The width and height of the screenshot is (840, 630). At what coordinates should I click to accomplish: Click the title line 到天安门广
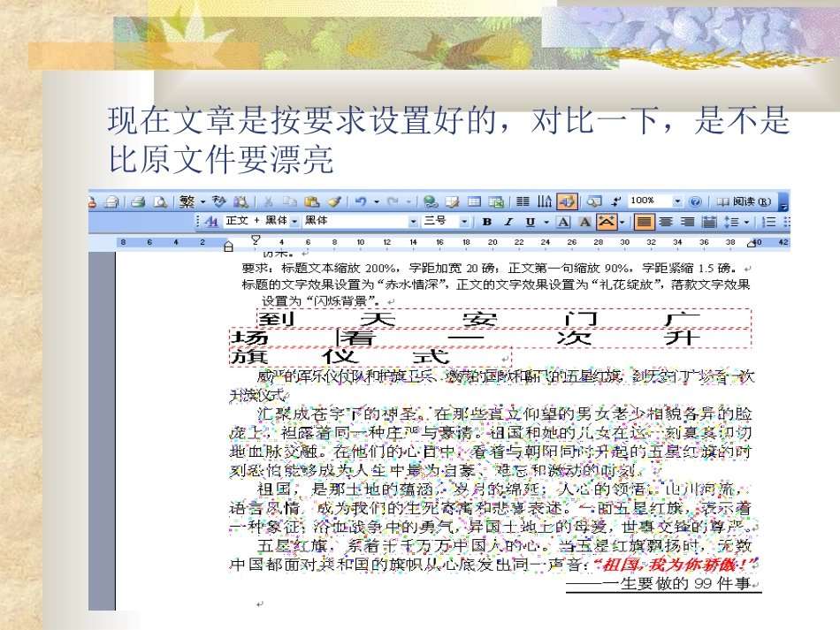478,320
